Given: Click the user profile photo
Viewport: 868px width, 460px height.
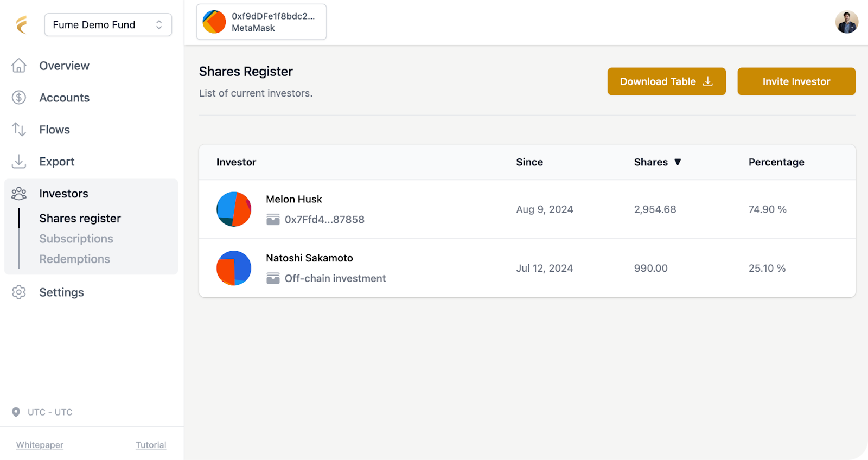Looking at the screenshot, I should tap(846, 22).
